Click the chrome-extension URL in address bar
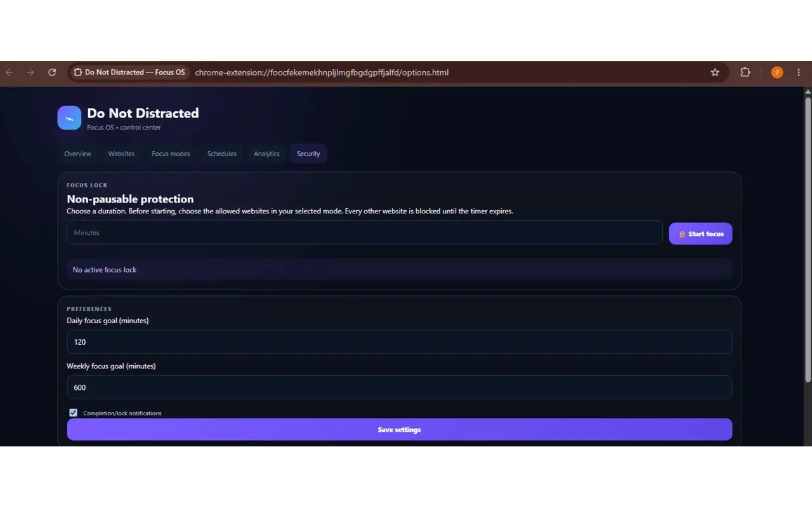Screen dimensions: 812x508 click(322, 72)
